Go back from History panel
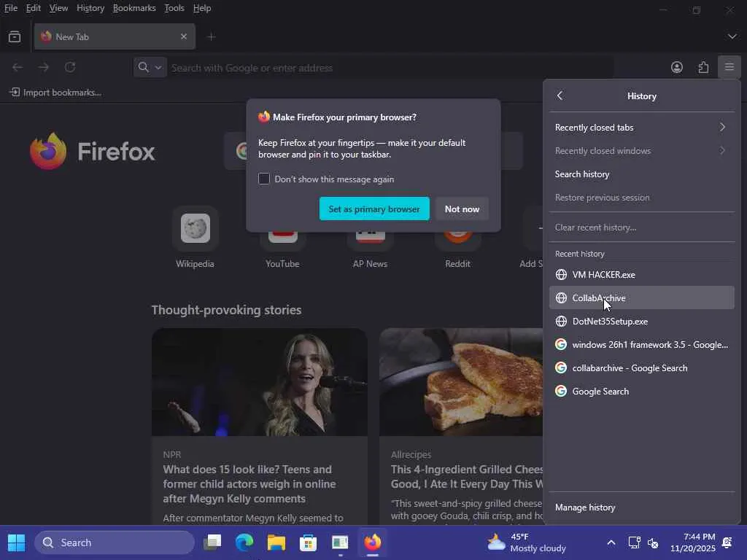Screen dimensions: 747x560 coord(560,96)
